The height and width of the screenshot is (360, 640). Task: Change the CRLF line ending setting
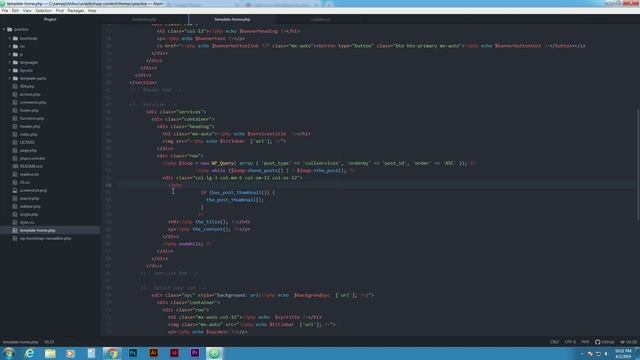pos(555,342)
